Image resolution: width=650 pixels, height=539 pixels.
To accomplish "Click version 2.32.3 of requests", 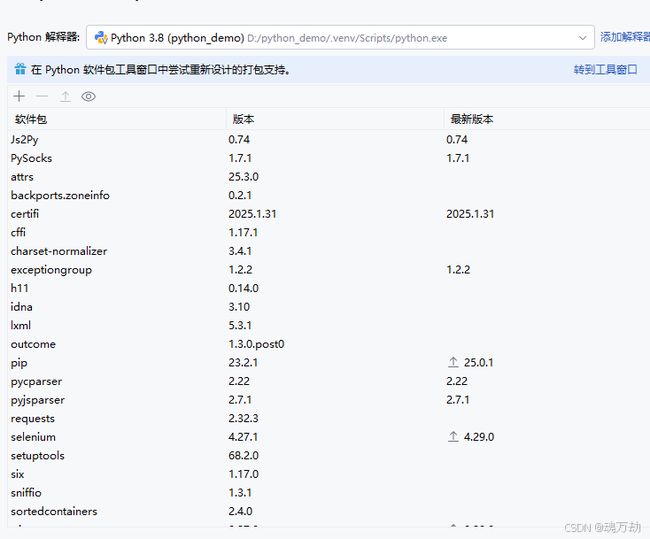I will (243, 418).
